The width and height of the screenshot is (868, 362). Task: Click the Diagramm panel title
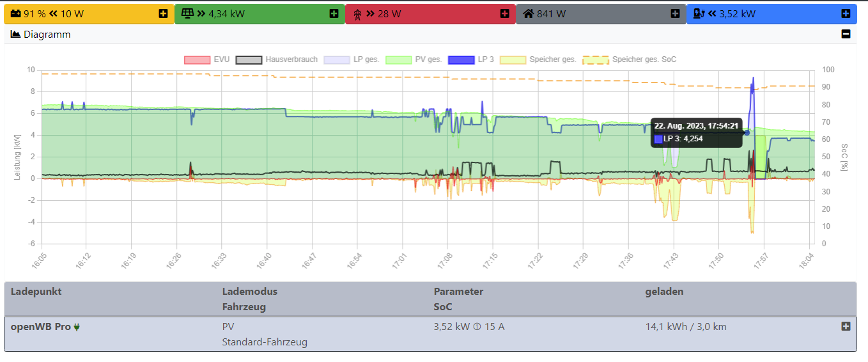pyautogui.click(x=47, y=35)
